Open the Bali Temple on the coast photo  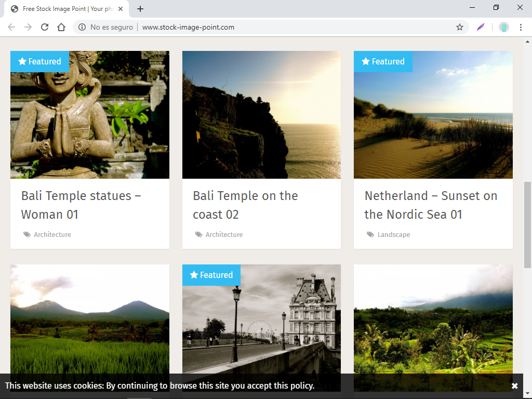(262, 115)
